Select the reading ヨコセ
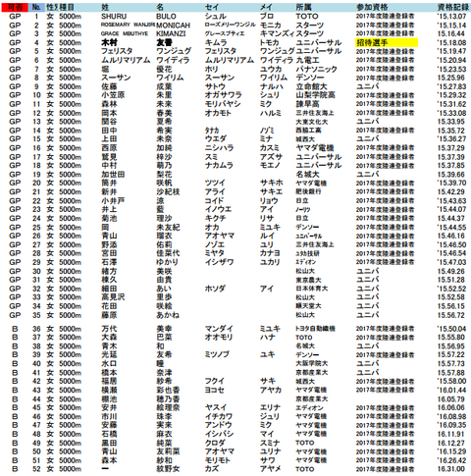 [x=215, y=390]
